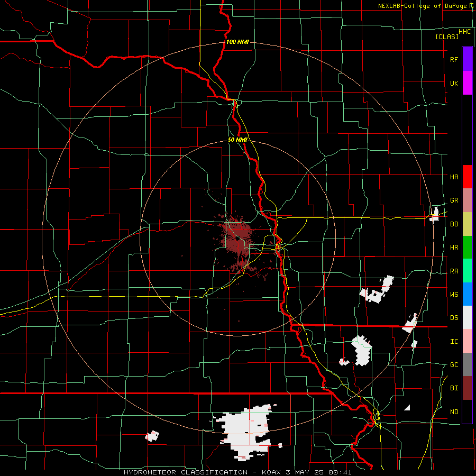The width and height of the screenshot is (476, 476).
Task: Pick the yellow BD legend swatch
Action: [467, 224]
